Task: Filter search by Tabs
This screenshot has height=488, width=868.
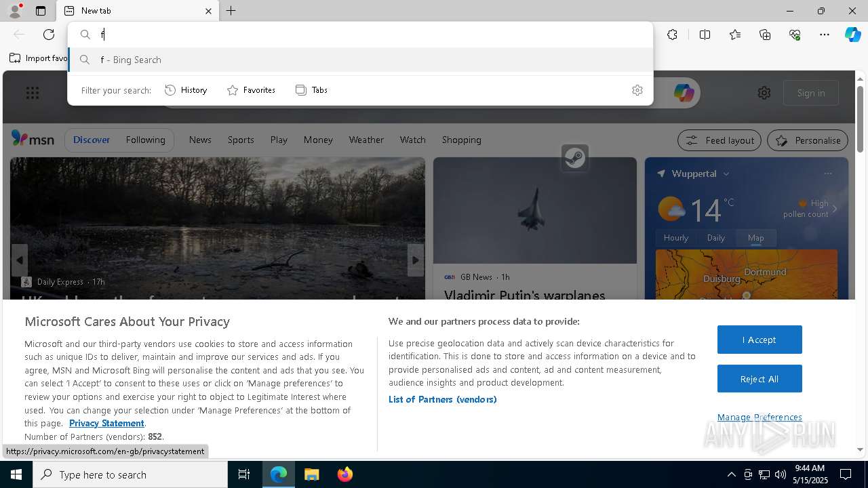Action: click(x=311, y=90)
